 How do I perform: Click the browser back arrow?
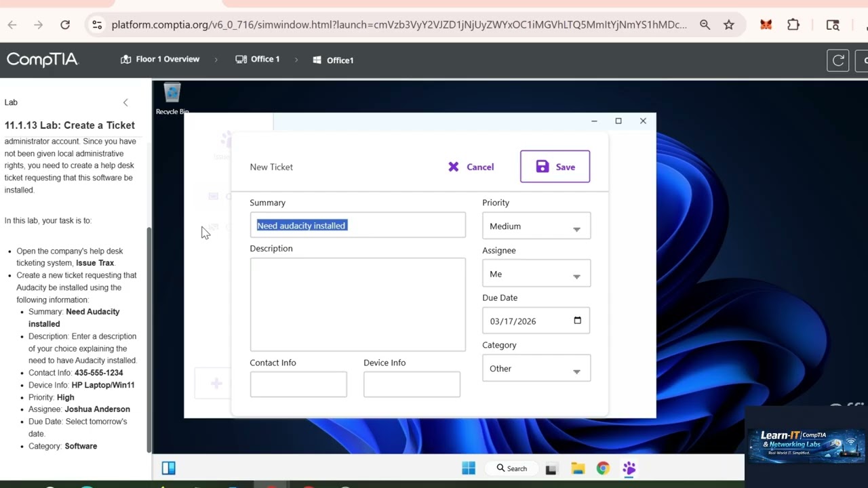(x=12, y=25)
